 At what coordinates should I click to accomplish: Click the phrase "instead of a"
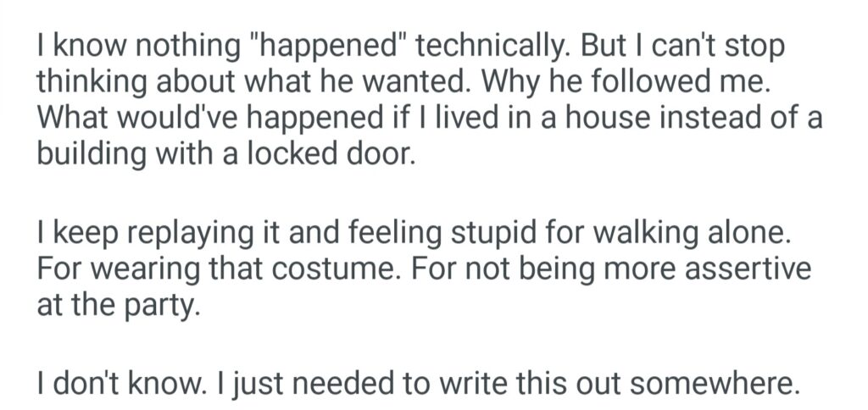coord(743,119)
